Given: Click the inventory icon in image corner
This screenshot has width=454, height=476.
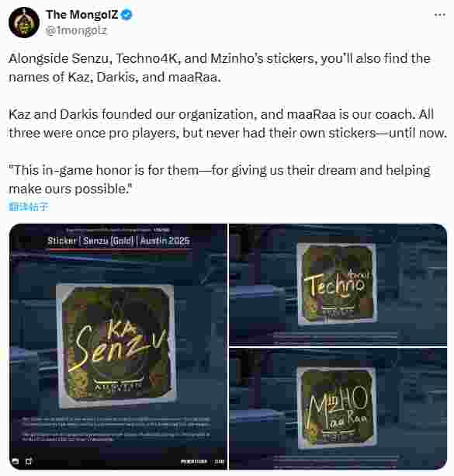Looking at the screenshot, I should point(16,461).
